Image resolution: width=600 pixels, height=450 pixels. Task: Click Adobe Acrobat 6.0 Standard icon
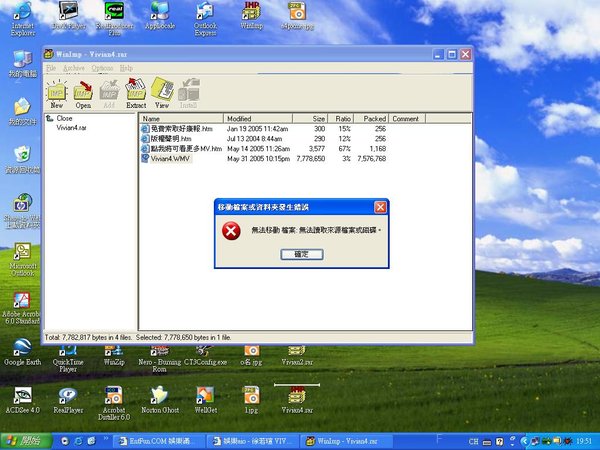click(x=21, y=308)
